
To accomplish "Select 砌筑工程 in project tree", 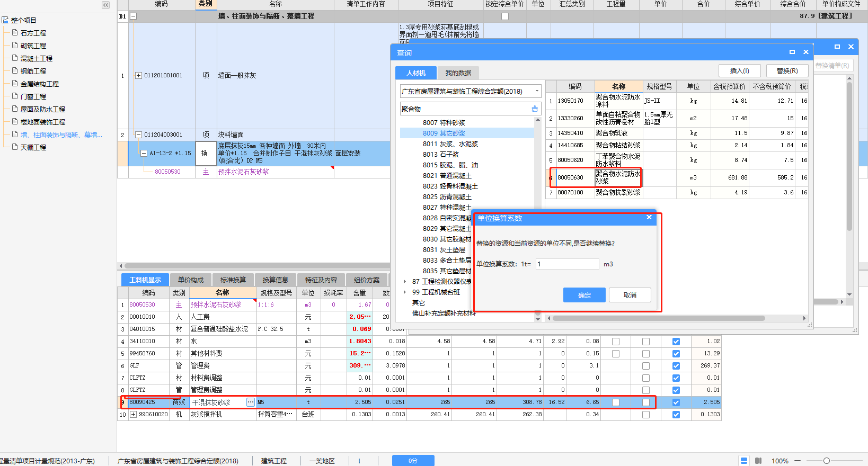I will point(33,46).
